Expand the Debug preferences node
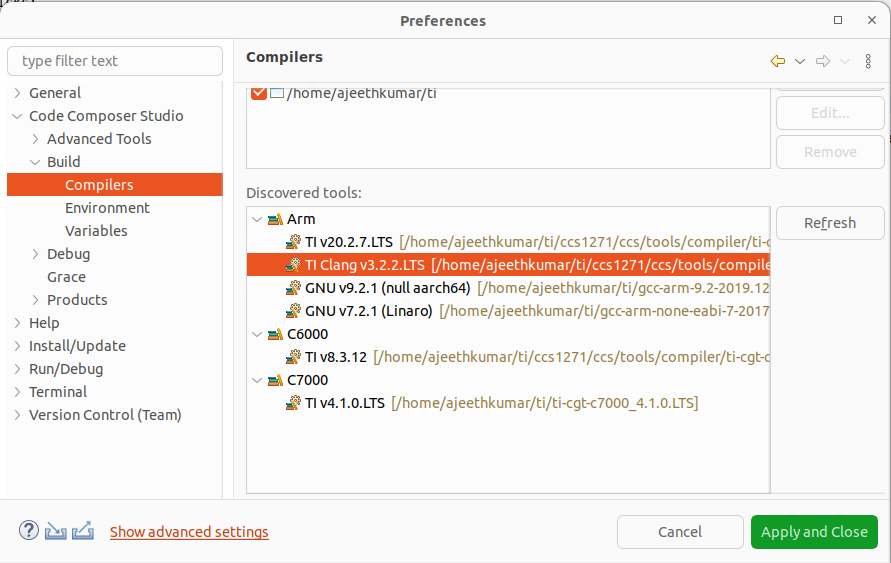Screen dimensions: 891x563 click(x=35, y=254)
